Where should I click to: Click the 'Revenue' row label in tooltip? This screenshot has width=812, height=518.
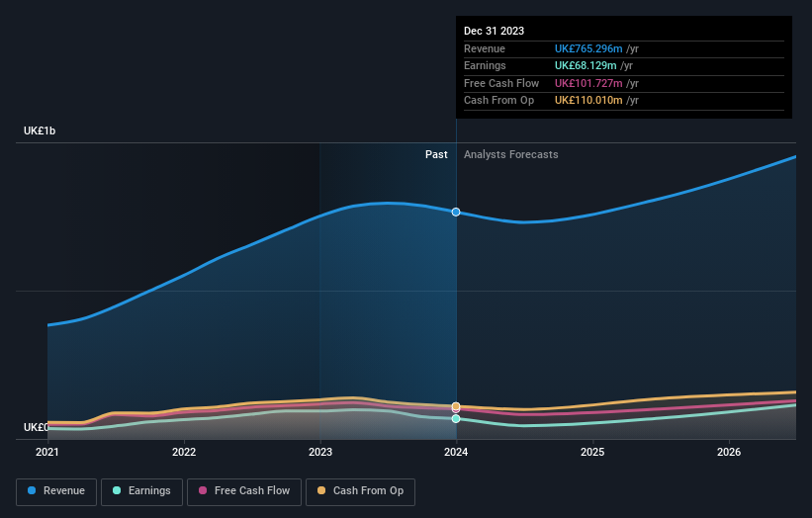[x=485, y=48]
